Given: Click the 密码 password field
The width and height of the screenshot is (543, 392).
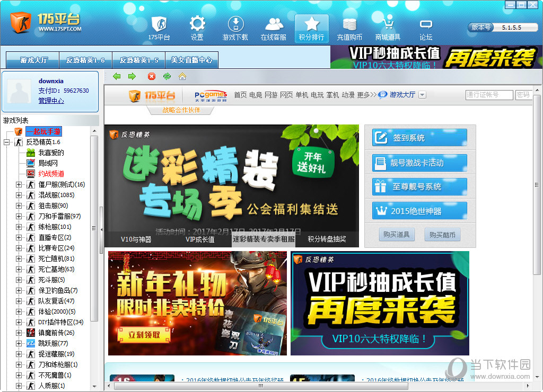Looking at the screenshot, I should pyautogui.click(x=523, y=95).
